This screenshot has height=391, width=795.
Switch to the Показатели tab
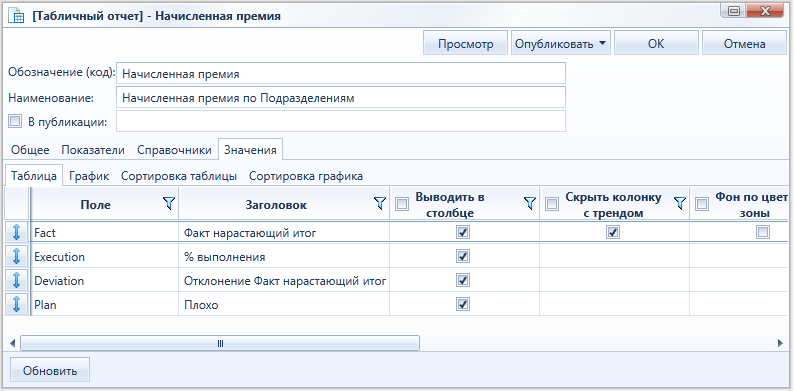pos(93,150)
